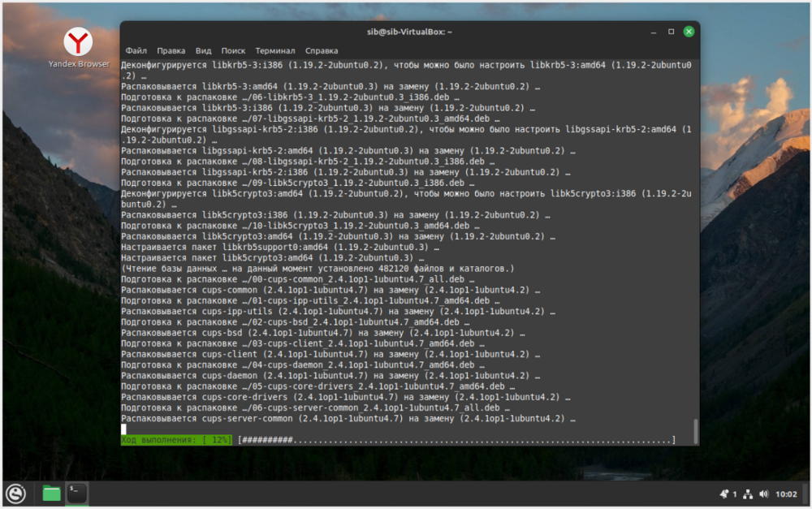Viewport: 812px width, 509px height.
Task: Click the line mentioning '04-cups-daemon' deb file
Action: [303, 365]
